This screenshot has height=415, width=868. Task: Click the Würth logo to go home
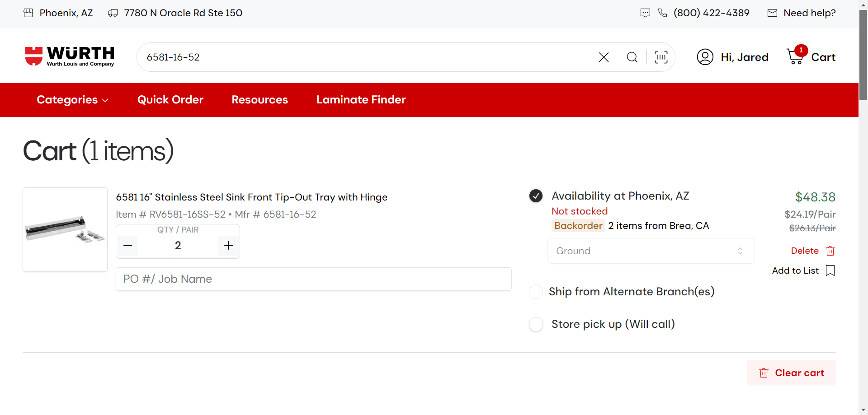(x=69, y=56)
